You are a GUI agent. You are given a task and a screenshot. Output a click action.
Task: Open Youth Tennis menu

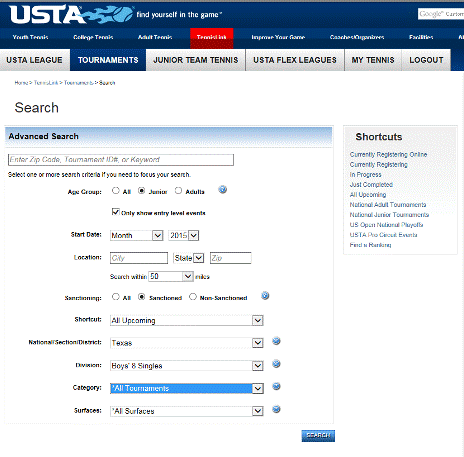point(30,37)
